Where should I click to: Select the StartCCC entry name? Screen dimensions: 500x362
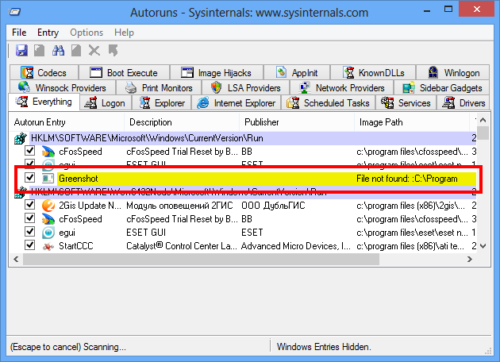click(76, 246)
